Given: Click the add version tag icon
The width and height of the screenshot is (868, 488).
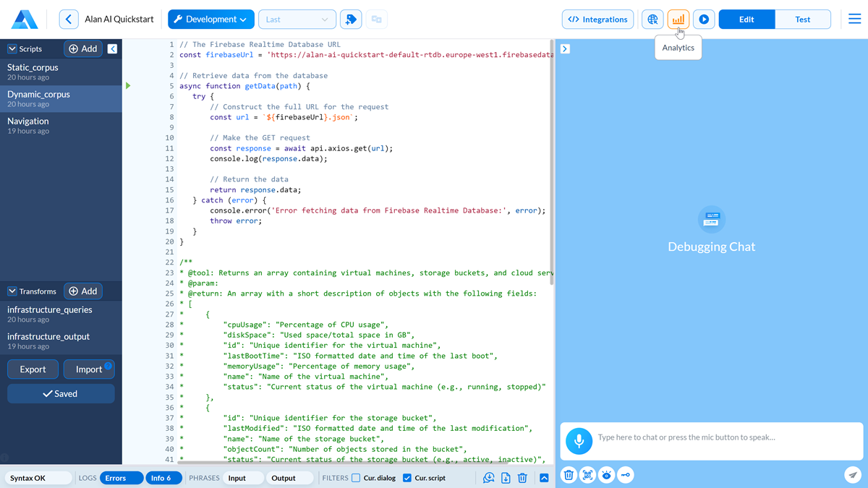Looking at the screenshot, I should [350, 20].
